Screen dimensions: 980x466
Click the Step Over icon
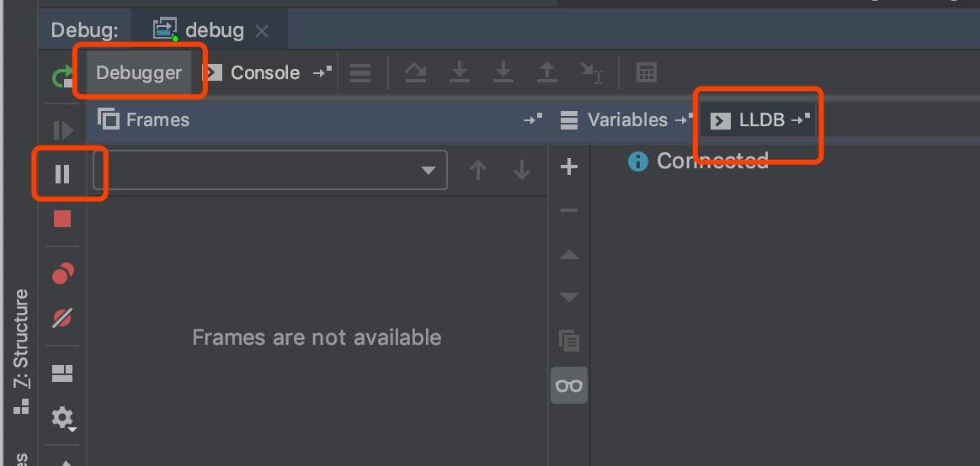click(x=415, y=73)
